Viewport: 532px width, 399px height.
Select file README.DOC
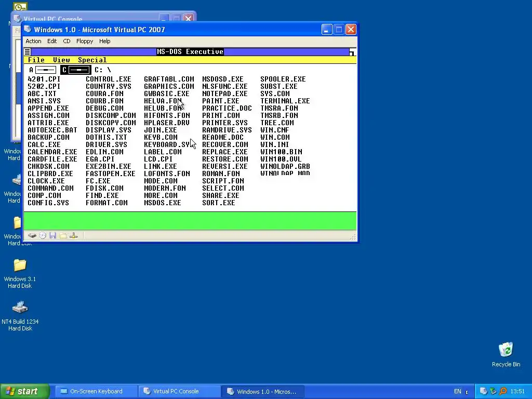(x=222, y=137)
